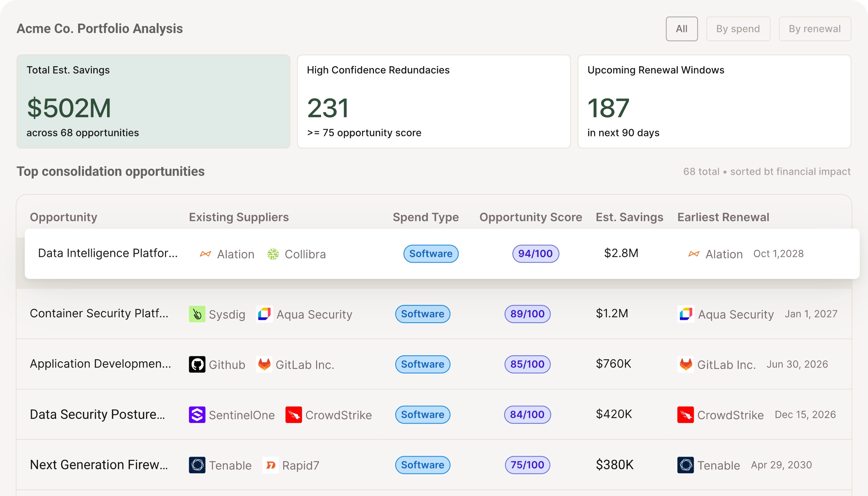Click the SentinelOne supplier name

pos(242,415)
